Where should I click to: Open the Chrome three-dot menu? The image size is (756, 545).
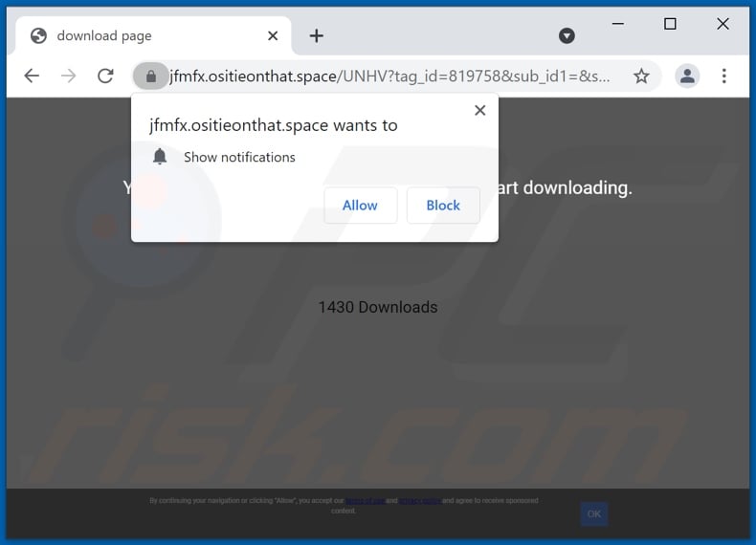click(x=723, y=76)
